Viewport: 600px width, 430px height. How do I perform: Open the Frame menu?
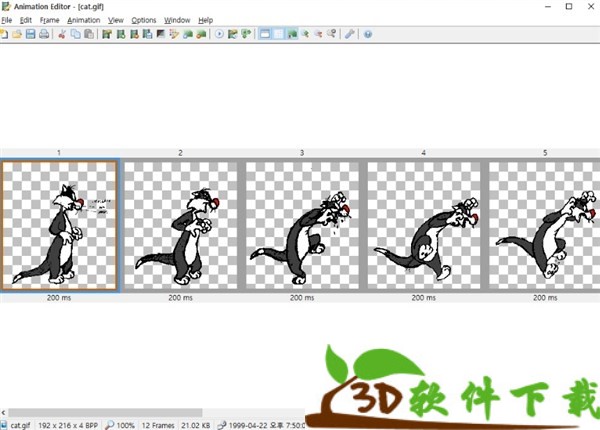pyautogui.click(x=49, y=20)
